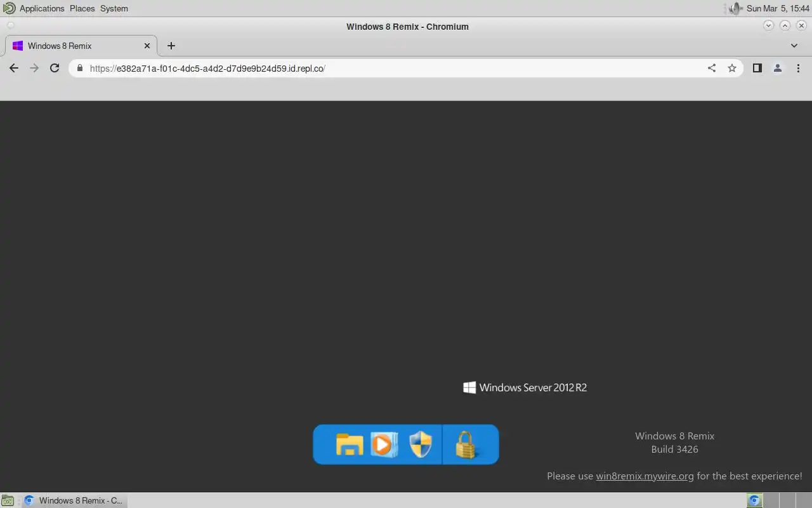
Task: Launch the media player dock icon
Action: pos(384,444)
